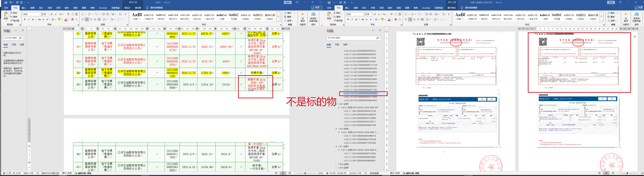Screen dimensions: 644x176
Task: Click 保存到百度网盘 in the left window ribbon
Action: [x=313, y=17]
